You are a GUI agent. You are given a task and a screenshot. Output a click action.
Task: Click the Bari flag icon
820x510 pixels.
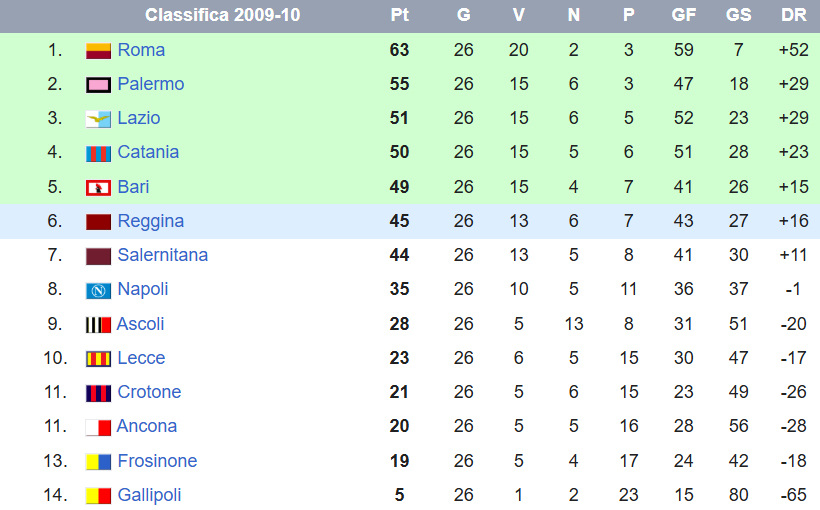click(x=98, y=187)
